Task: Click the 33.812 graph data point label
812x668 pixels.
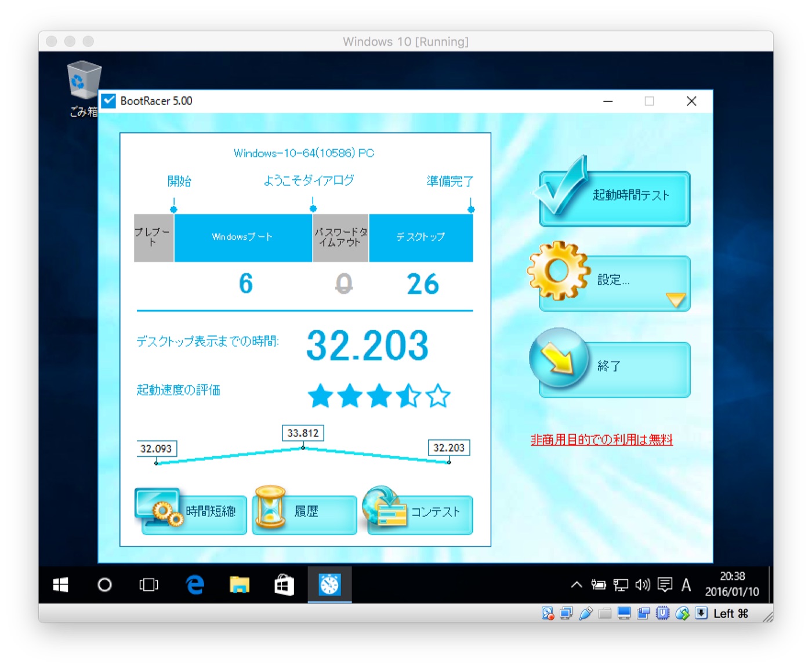Action: pos(303,433)
